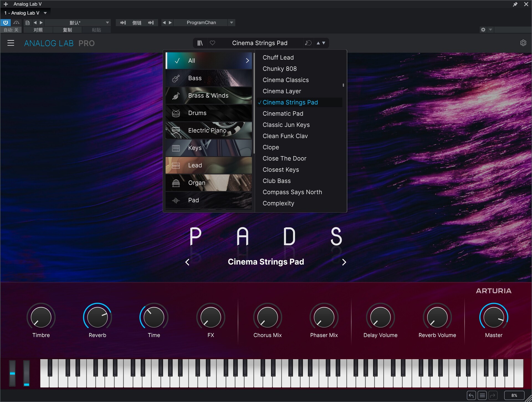Click next program arrow before ProgramChan
This screenshot has width=532, height=402.
(x=170, y=22)
